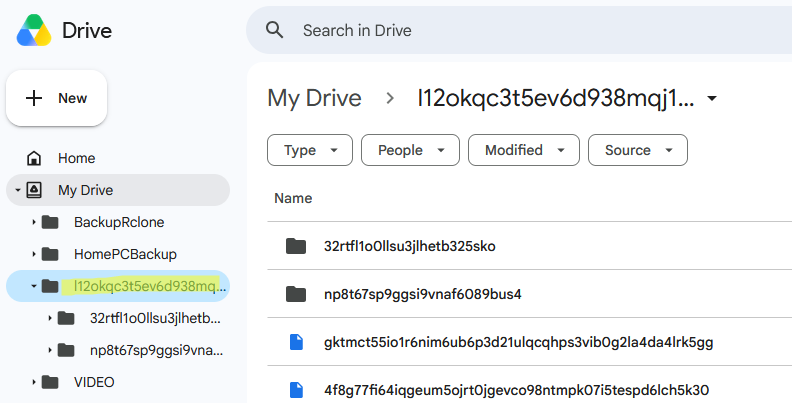792x403 pixels.
Task: Click file icon for gktmct55io1r6nim6ub6p3d21 file
Action: [x=296, y=342]
